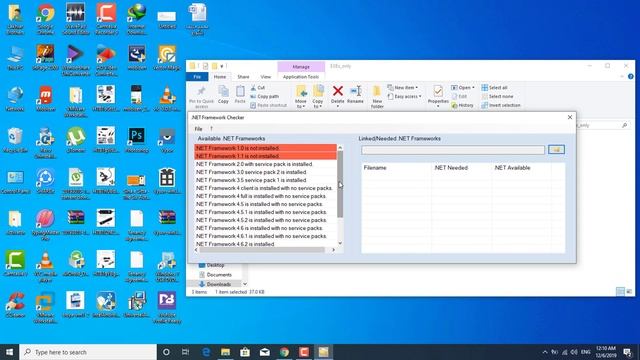Click scroll-down arrow of frameworks list
The width and height of the screenshot is (640, 360).
340,243
